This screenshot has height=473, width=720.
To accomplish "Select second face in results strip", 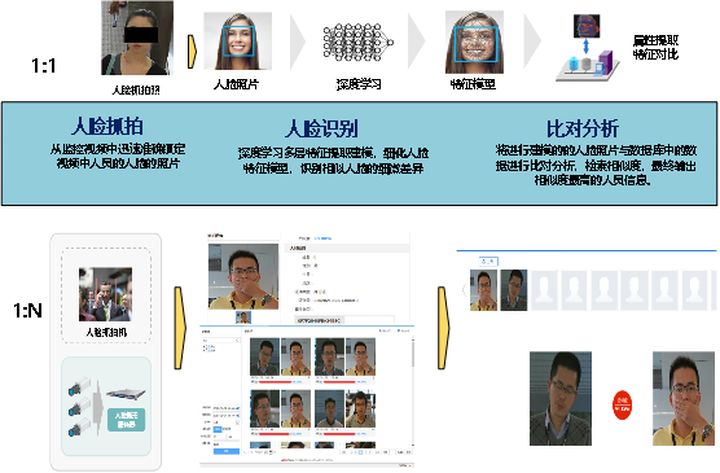I will 512,290.
